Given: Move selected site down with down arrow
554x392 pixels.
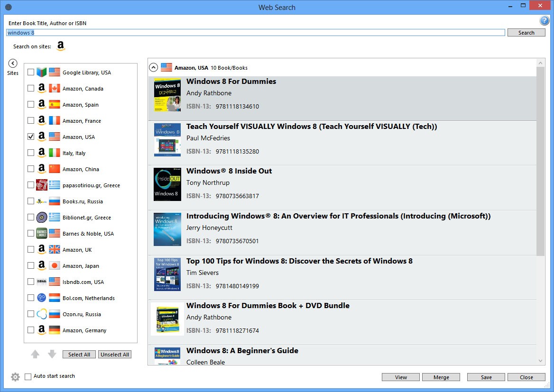Looking at the screenshot, I should (52, 354).
